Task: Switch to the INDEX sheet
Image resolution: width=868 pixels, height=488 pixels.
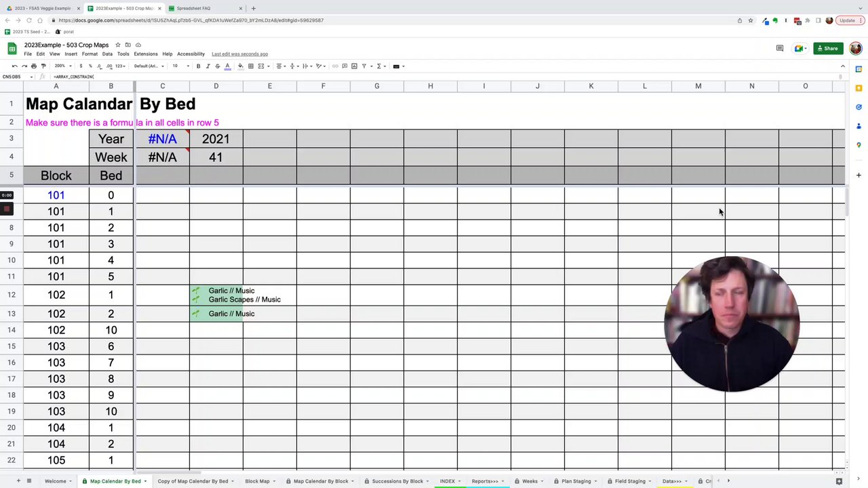Action: 448,481
